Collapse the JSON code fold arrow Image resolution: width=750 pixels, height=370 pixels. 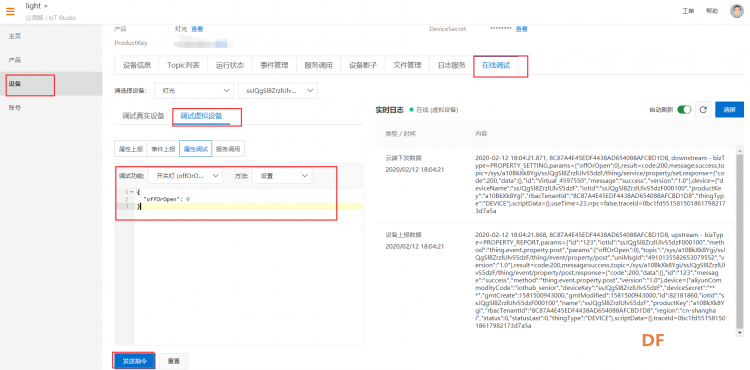[131, 192]
